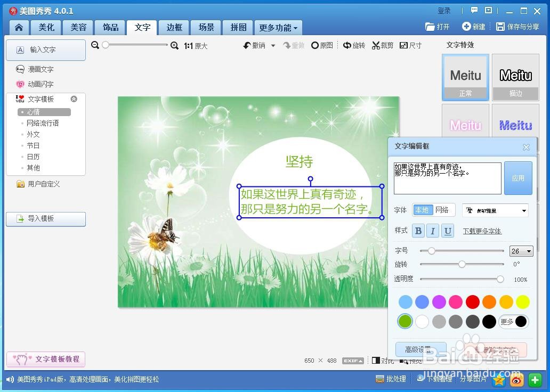Select 本地 local font source
This screenshot has width=550, height=392.
[422, 210]
